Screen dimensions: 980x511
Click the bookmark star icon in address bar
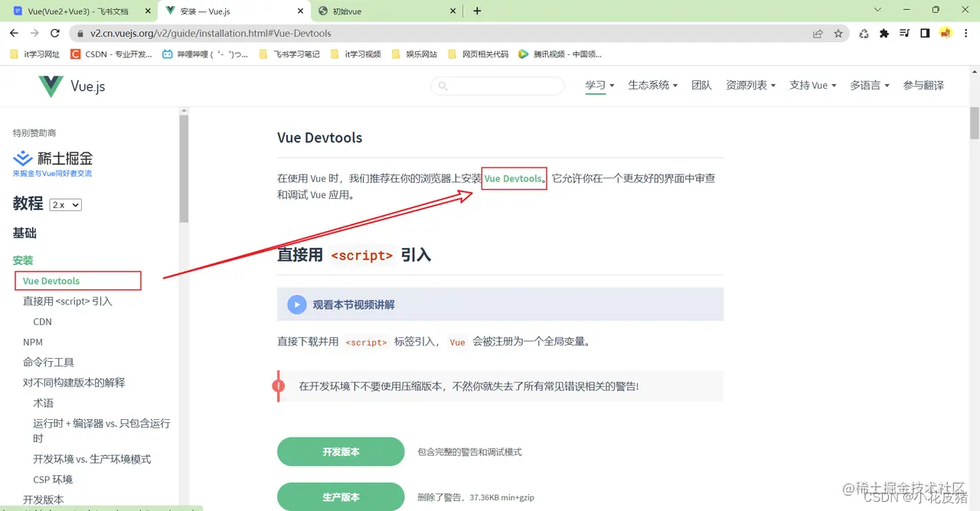(x=838, y=34)
